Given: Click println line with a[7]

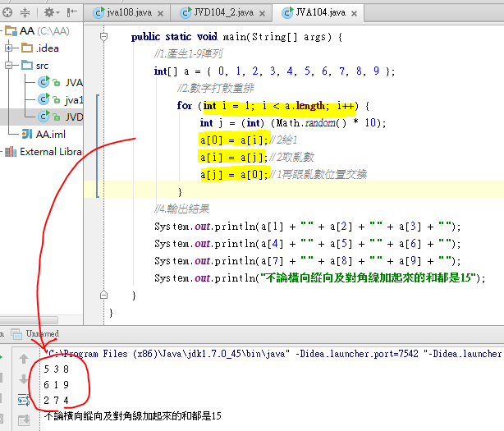Looking at the screenshot, I should point(307,261).
